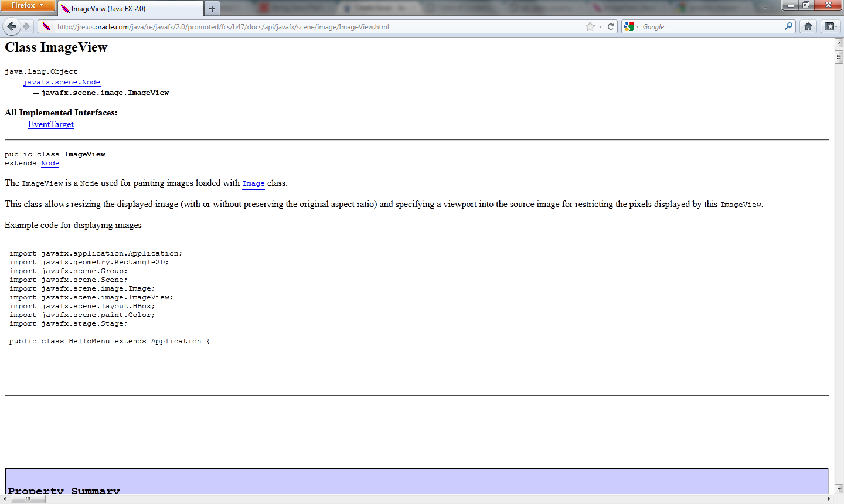Click the 'java.lang.Object' text
844x504 pixels.
coord(41,71)
